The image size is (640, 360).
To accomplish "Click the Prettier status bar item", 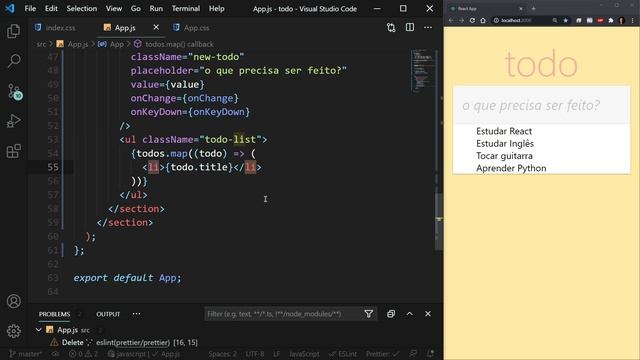I will click(382, 354).
